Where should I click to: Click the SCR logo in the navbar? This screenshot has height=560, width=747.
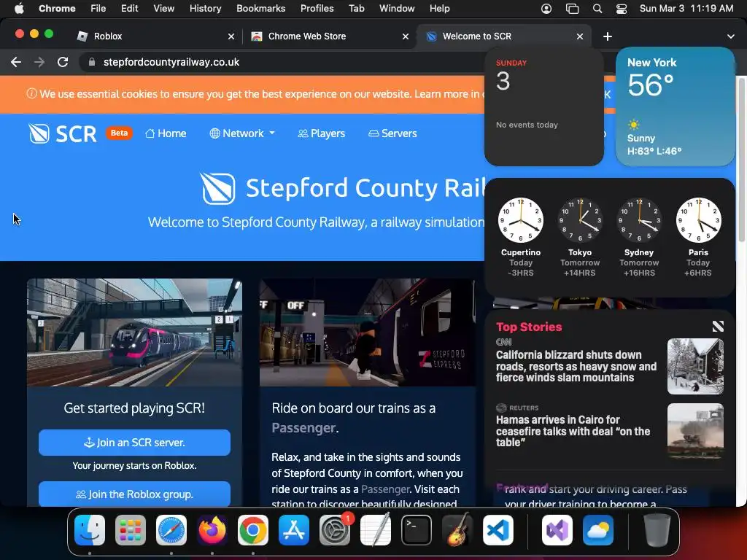click(63, 133)
